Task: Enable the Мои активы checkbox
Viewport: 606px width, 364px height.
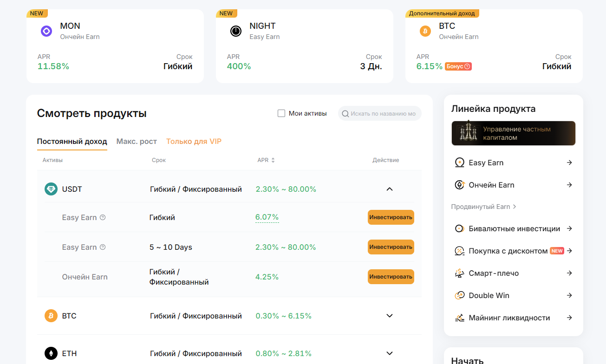Action: pyautogui.click(x=281, y=113)
